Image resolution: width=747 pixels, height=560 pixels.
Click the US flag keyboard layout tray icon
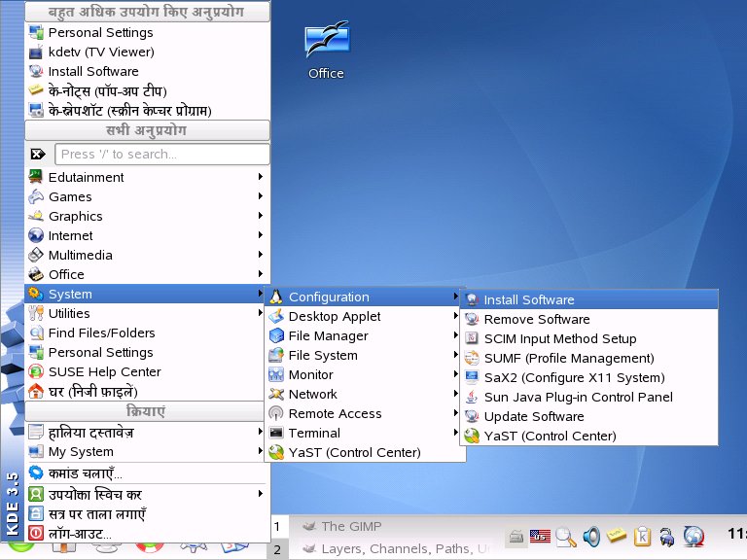(x=540, y=537)
